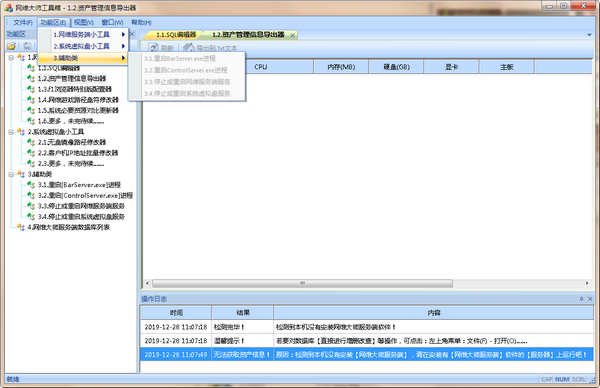Click submenu item 3.1.重启BarServer.exe进程
600x388 pixels.
(x=187, y=59)
